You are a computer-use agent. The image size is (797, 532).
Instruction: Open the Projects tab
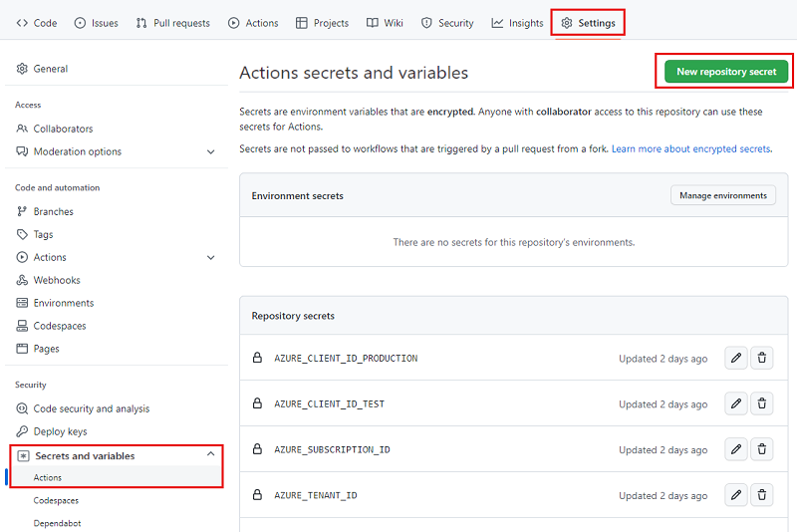[x=322, y=23]
